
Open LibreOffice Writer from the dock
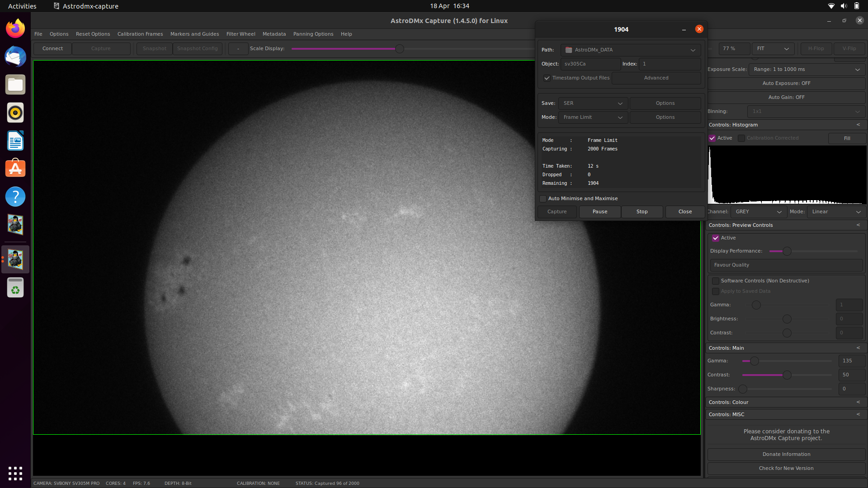[x=15, y=141]
